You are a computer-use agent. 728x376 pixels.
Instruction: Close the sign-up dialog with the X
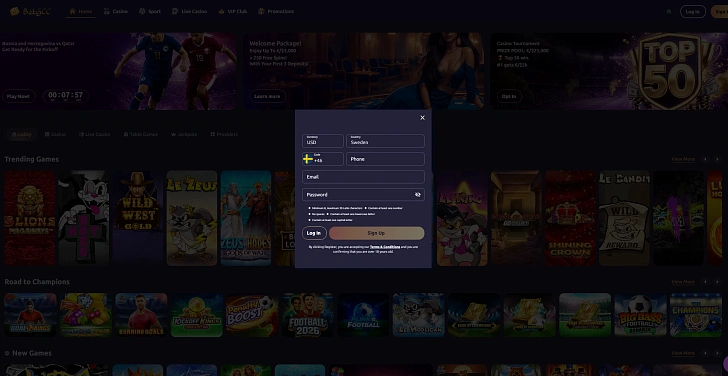(x=422, y=118)
